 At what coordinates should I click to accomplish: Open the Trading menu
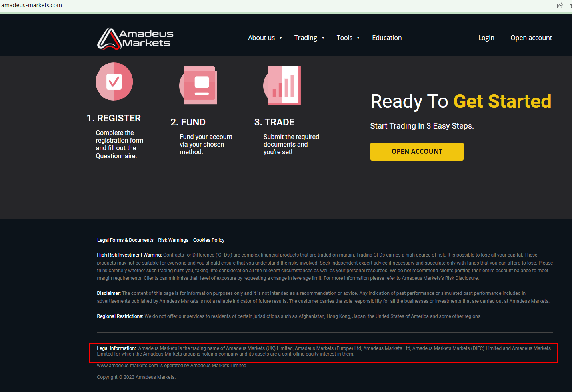306,38
